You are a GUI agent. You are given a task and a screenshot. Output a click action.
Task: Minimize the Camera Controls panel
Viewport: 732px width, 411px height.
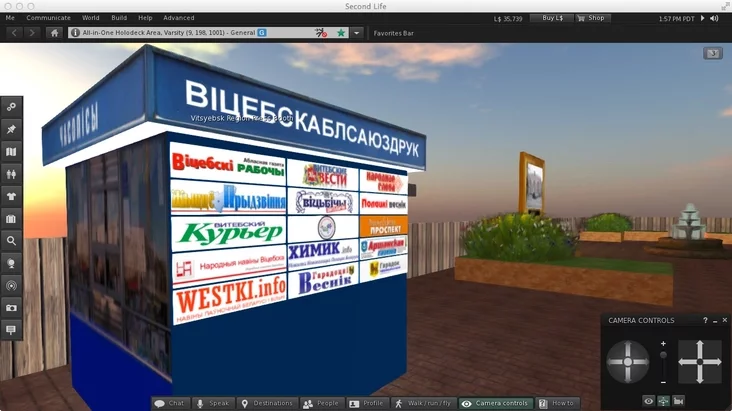[715, 321]
